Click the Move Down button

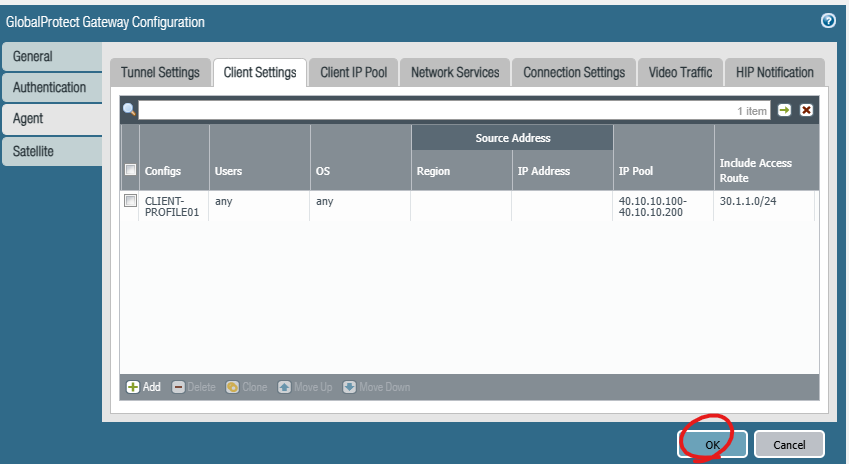(376, 387)
